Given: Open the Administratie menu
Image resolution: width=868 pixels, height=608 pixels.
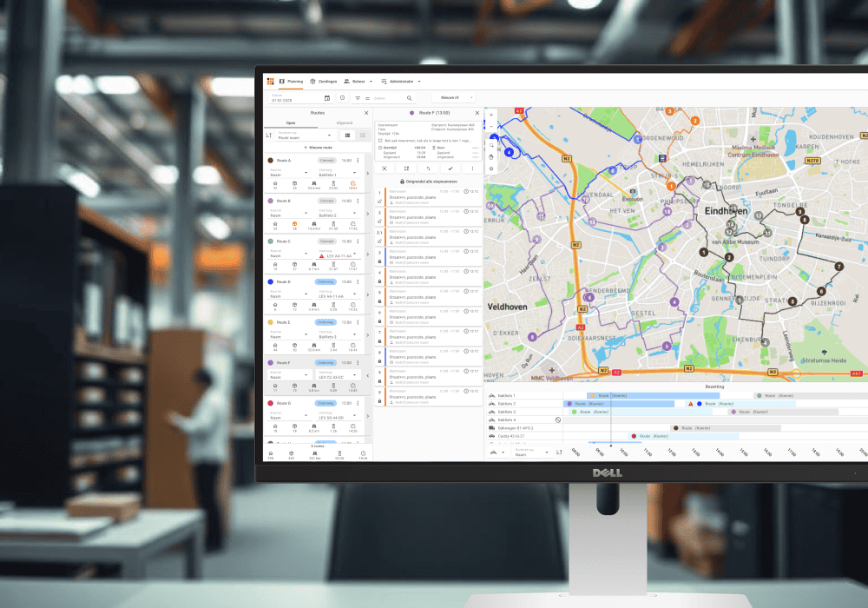Looking at the screenshot, I should click(401, 82).
